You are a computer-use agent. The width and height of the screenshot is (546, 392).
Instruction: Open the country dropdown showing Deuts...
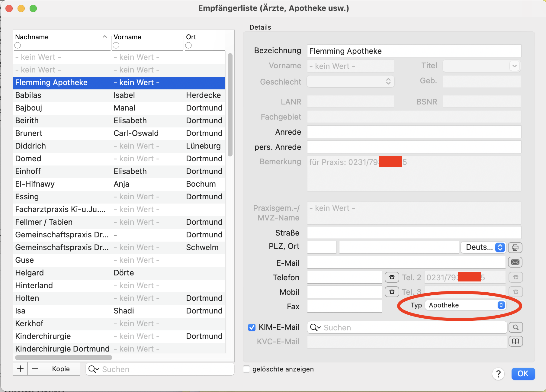tap(483, 247)
